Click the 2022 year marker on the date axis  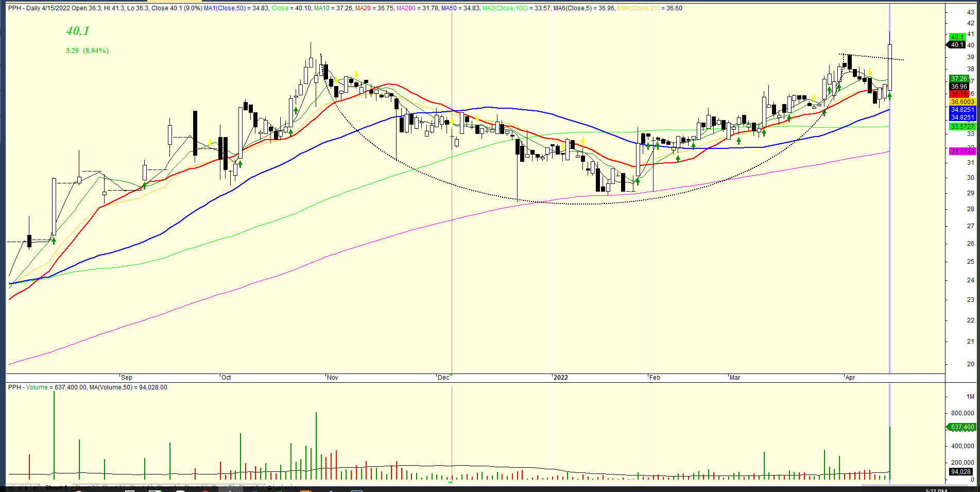click(x=560, y=378)
